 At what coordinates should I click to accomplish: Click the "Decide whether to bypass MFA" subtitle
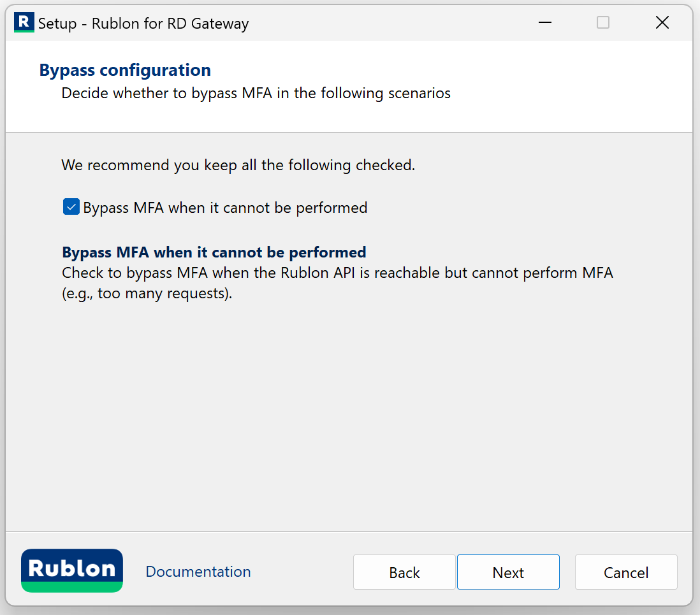pos(256,93)
